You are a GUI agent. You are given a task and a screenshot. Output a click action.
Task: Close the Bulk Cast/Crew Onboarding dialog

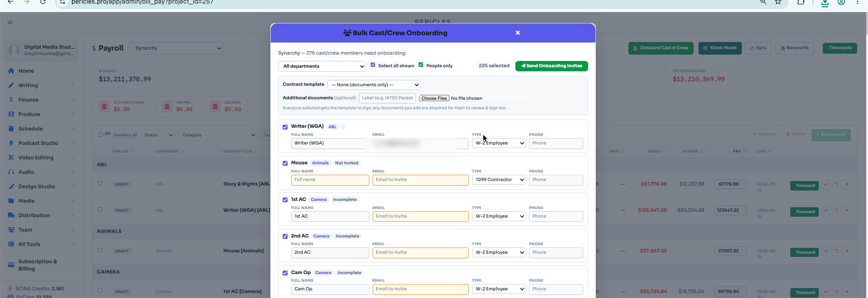pos(518,33)
